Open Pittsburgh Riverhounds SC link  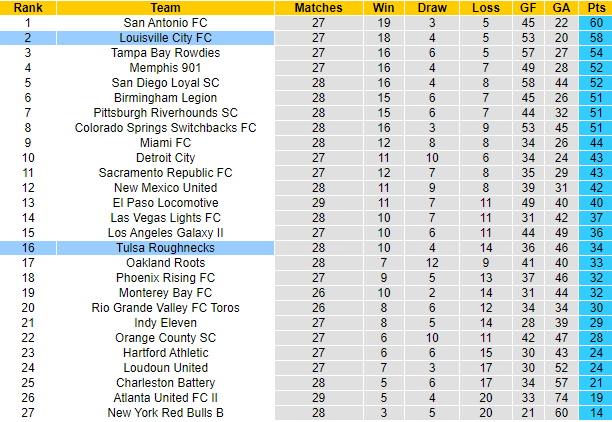pyautogui.click(x=165, y=112)
